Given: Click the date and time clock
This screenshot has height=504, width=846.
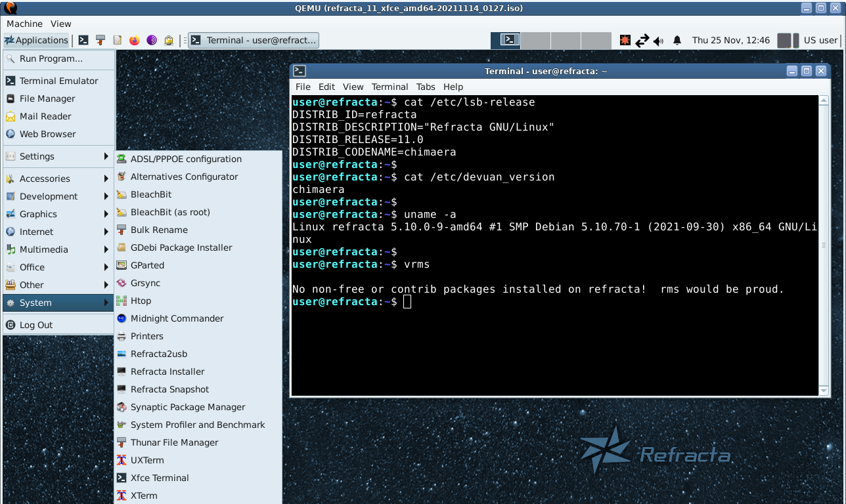Looking at the screenshot, I should click(731, 40).
